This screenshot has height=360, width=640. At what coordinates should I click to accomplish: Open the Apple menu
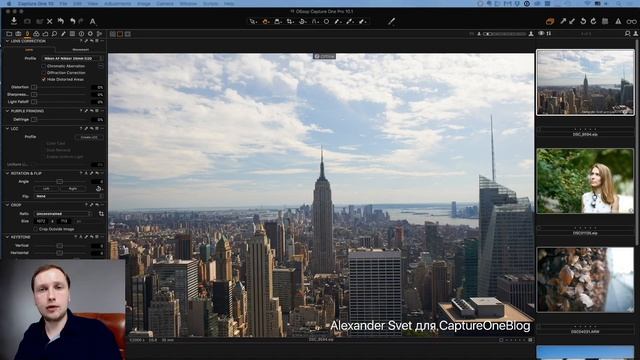pos(9,3)
